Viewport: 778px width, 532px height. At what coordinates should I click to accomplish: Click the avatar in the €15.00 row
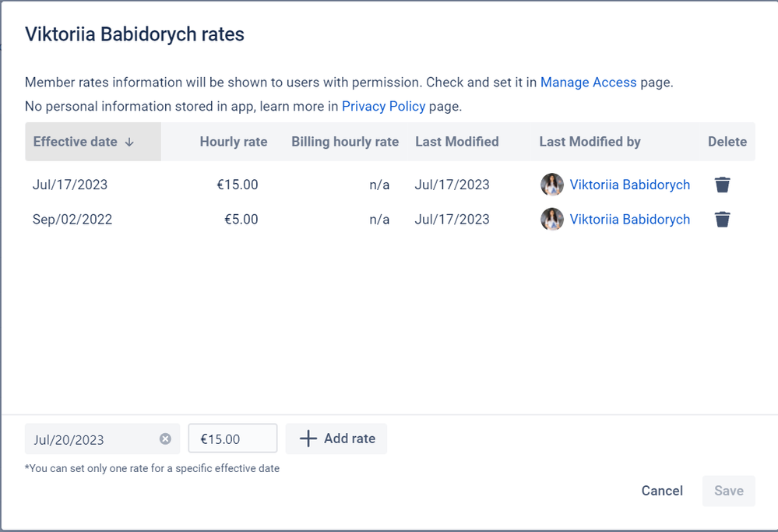tap(552, 185)
